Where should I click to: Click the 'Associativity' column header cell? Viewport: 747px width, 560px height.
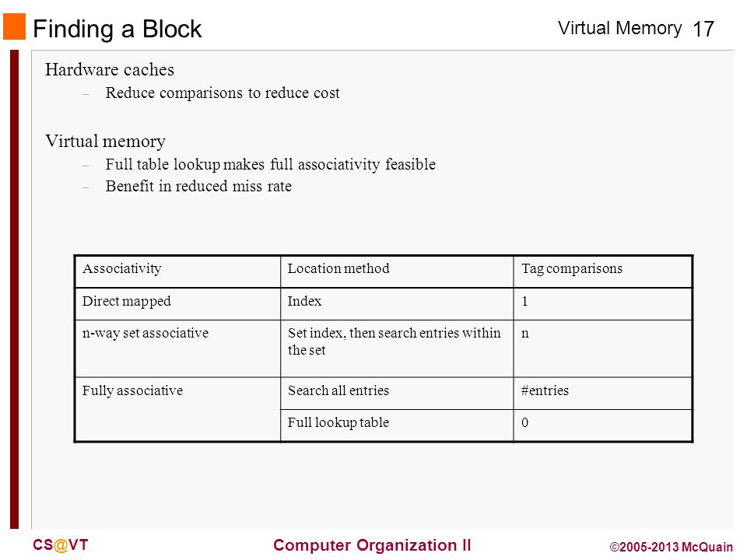coord(177,271)
